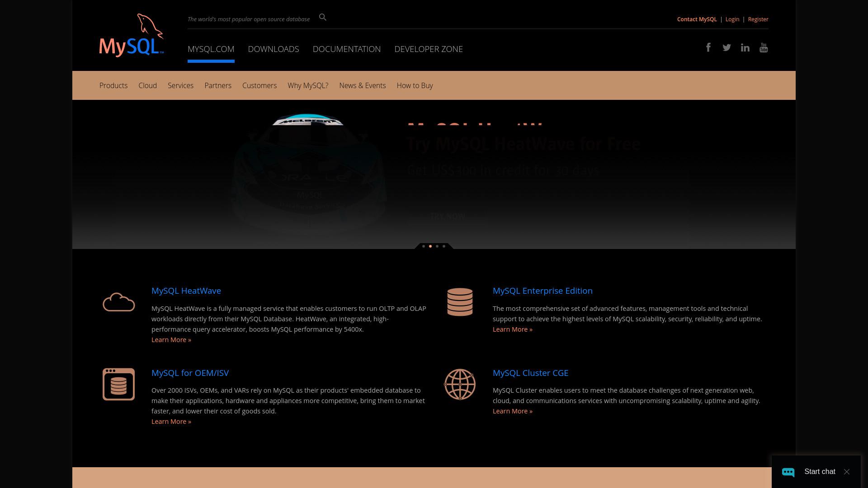
Task: Click the chat bubble icon
Action: click(x=788, y=472)
